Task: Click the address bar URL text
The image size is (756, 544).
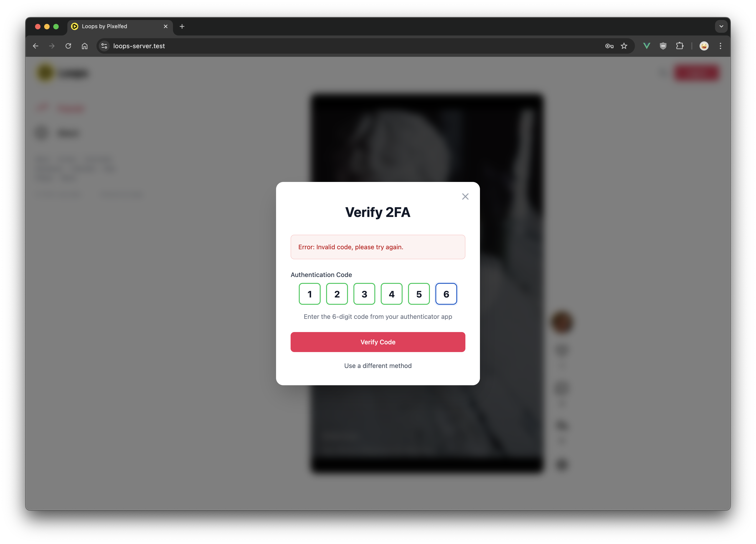Action: (x=139, y=46)
